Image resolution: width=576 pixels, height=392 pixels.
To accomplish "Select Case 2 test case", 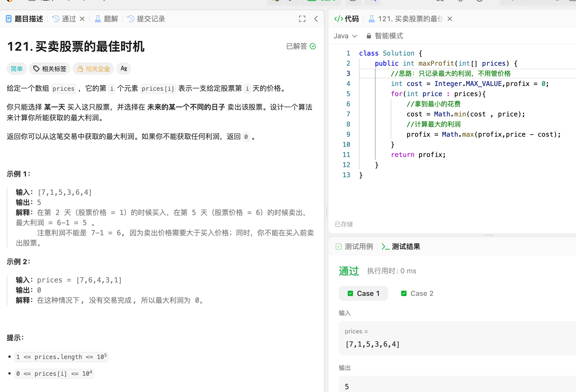I will 417,293.
